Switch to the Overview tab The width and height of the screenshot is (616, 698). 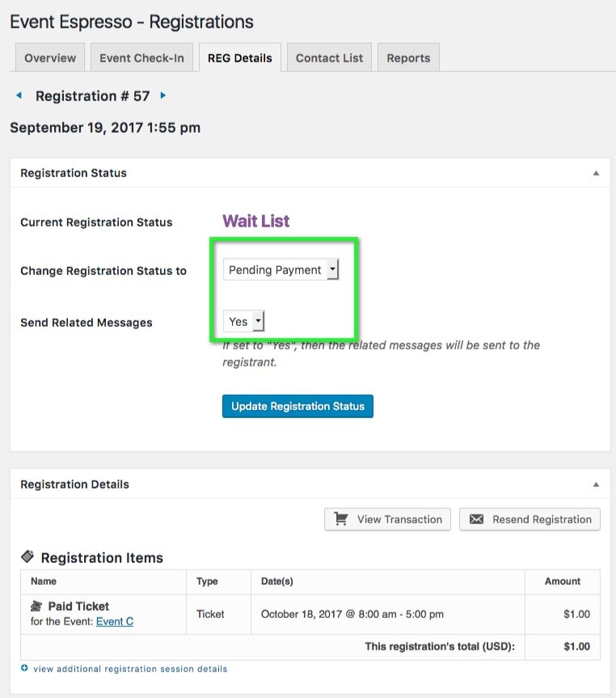[x=50, y=58]
